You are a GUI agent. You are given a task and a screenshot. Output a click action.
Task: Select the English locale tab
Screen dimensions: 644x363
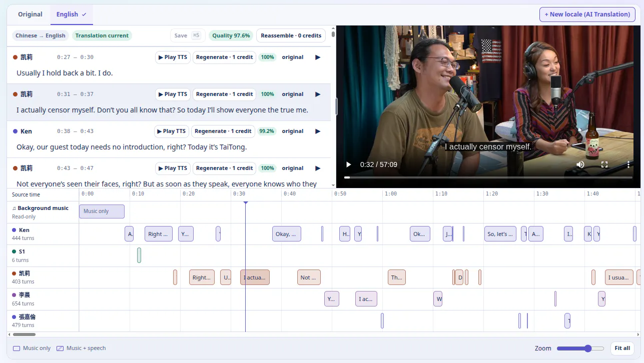point(71,14)
